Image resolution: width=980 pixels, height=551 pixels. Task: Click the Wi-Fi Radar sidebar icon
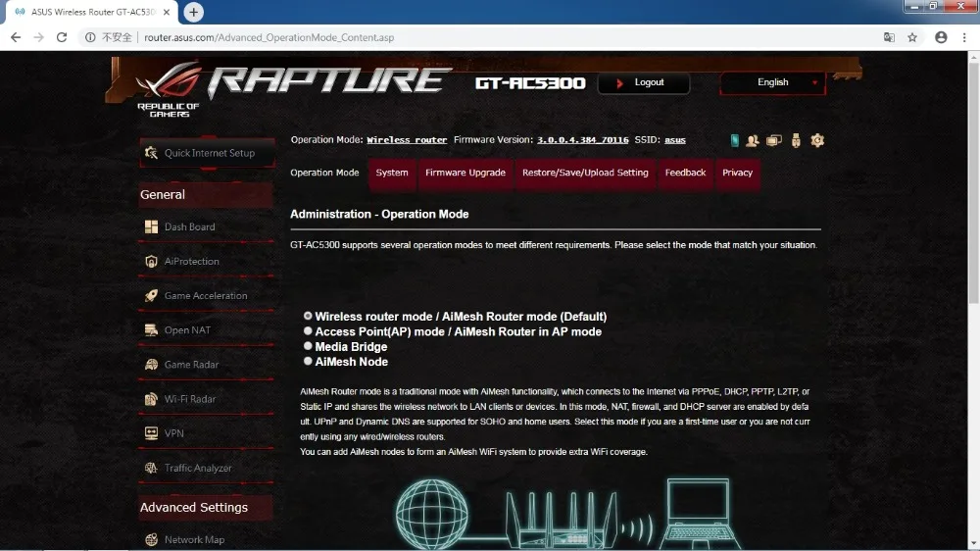(151, 399)
